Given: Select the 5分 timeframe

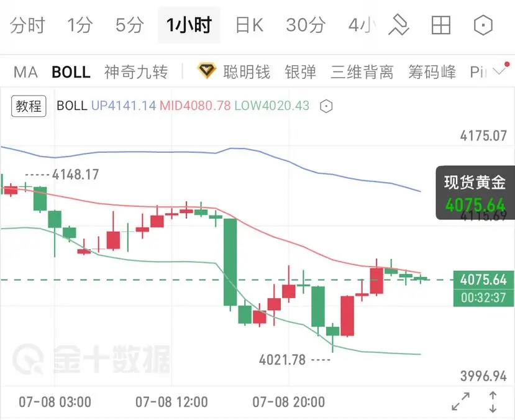Looking at the screenshot, I should pos(130,25).
